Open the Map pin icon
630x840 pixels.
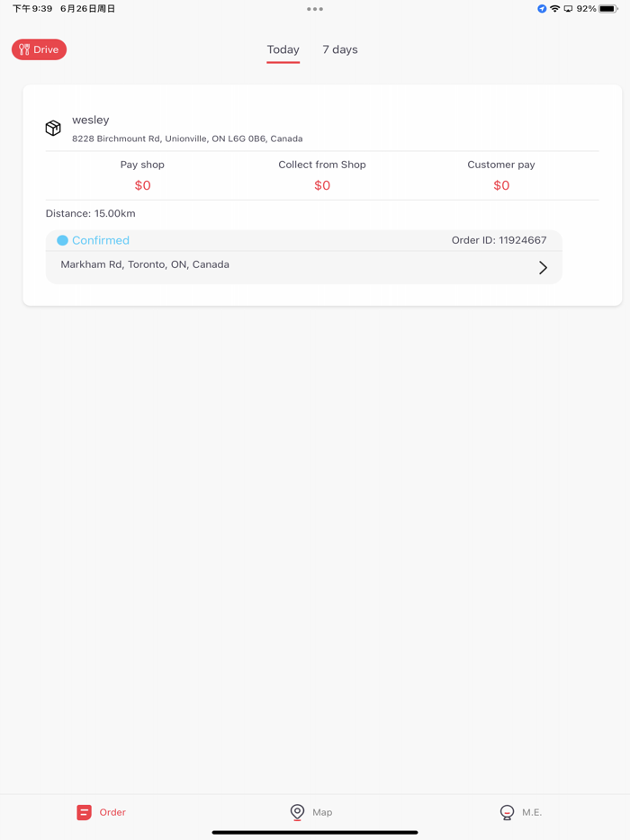297,812
